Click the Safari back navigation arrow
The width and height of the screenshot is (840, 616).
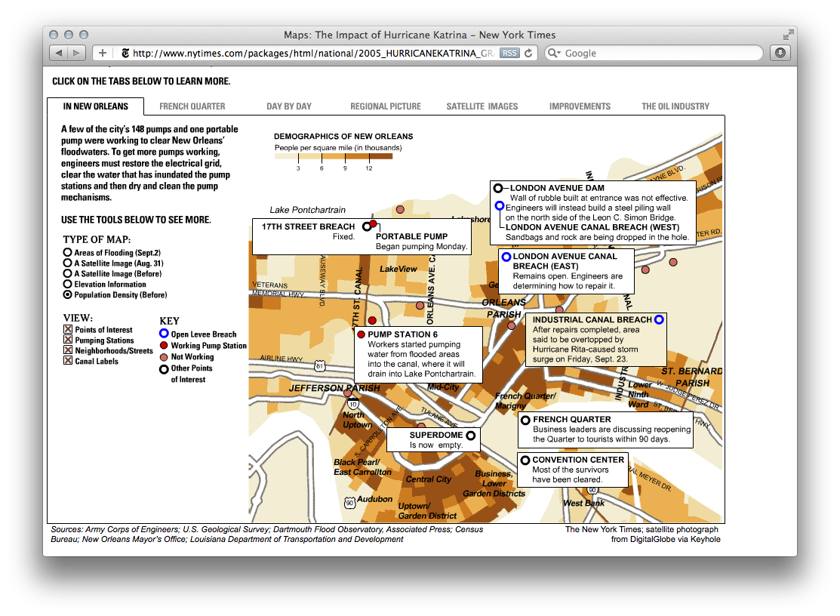59,53
